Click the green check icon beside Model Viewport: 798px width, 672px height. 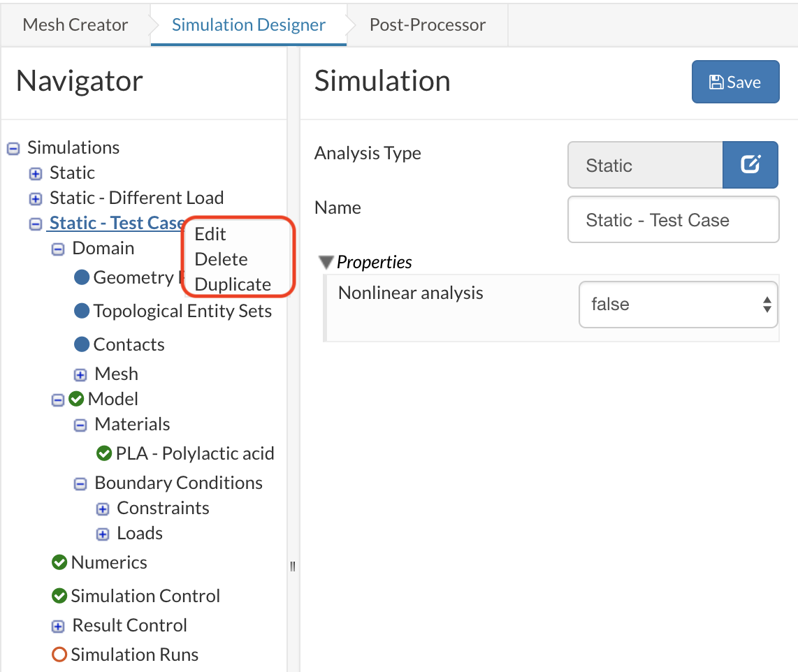pos(77,399)
